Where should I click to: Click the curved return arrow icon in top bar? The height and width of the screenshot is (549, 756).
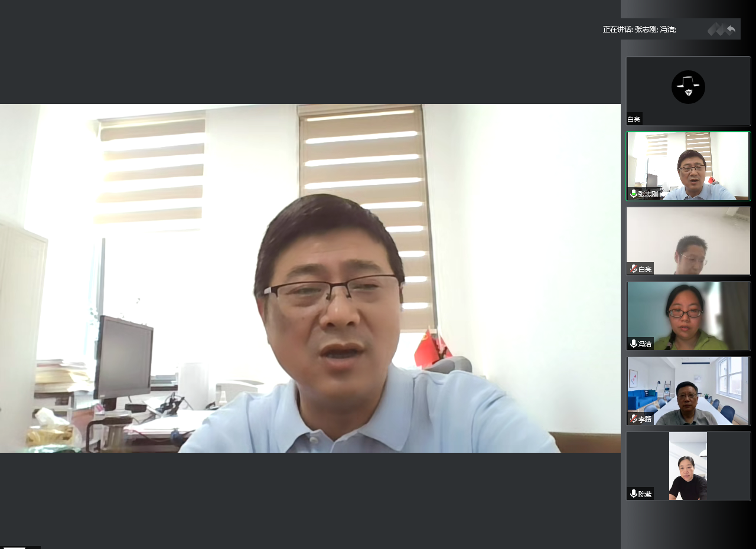(x=731, y=29)
